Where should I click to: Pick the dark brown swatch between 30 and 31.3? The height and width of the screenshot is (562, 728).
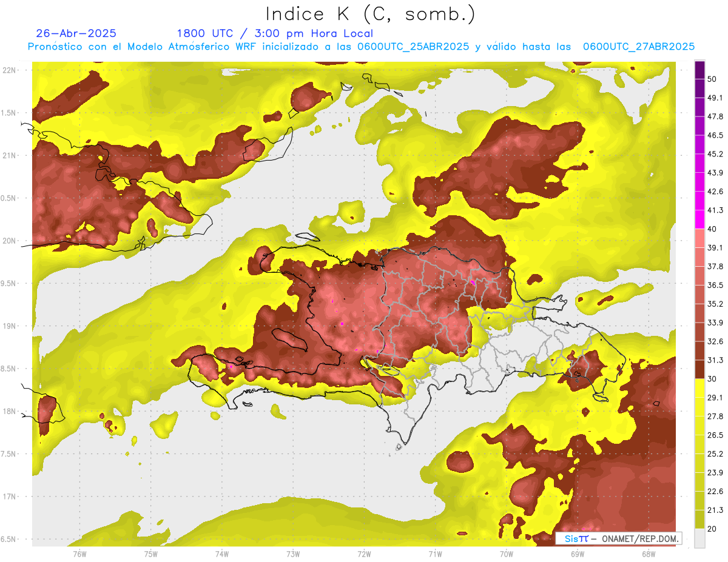699,369
